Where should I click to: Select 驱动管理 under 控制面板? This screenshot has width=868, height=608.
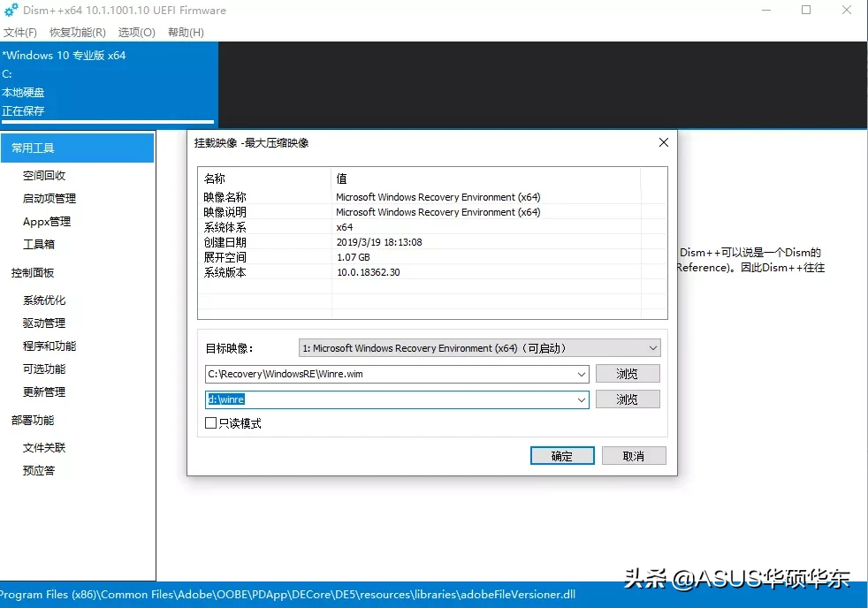[42, 322]
